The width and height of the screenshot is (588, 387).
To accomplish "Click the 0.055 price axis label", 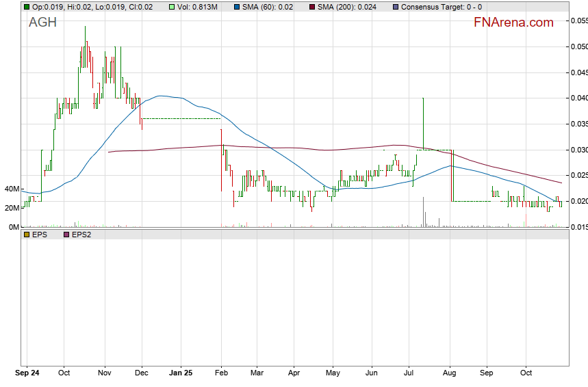I will [x=579, y=21].
